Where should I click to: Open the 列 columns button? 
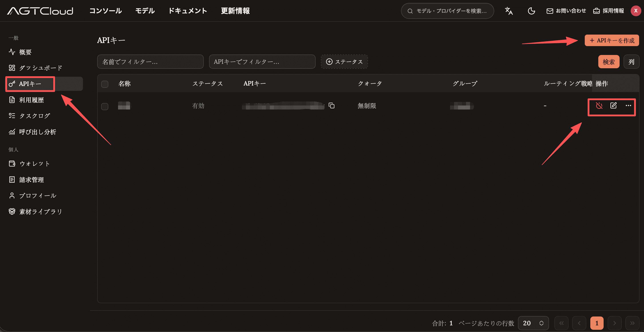point(631,62)
